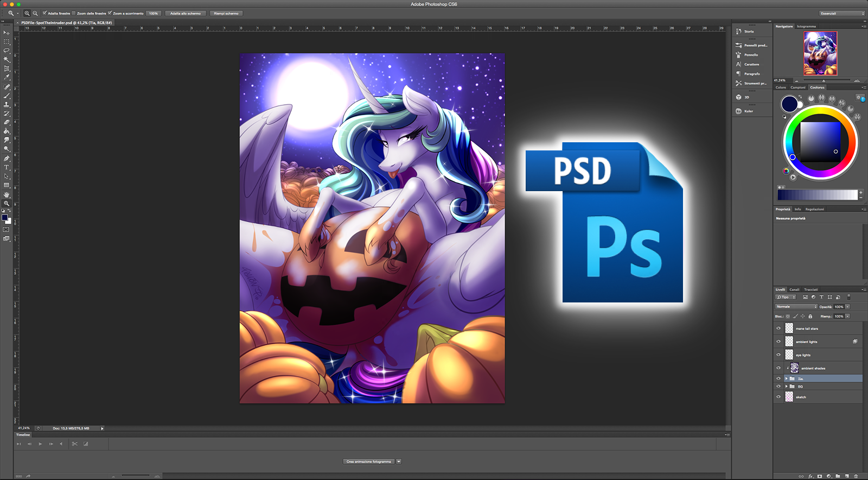
Task: Switch to the Canali tab
Action: click(794, 289)
